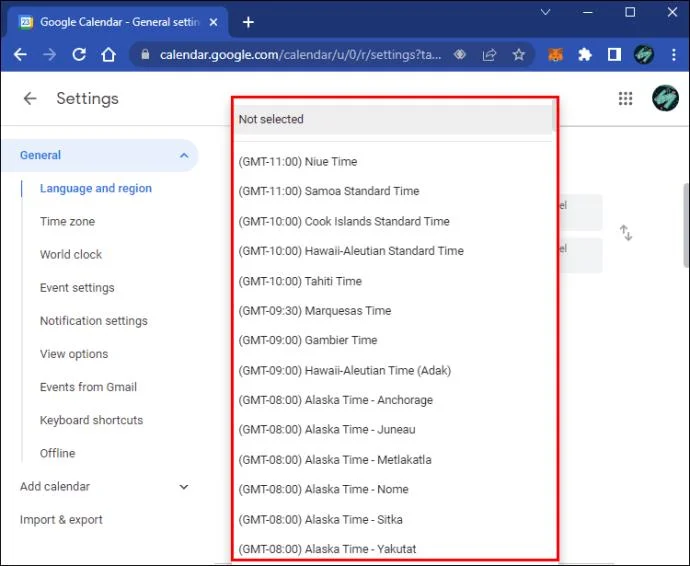Open the MetaMask fox extension

[555, 55]
